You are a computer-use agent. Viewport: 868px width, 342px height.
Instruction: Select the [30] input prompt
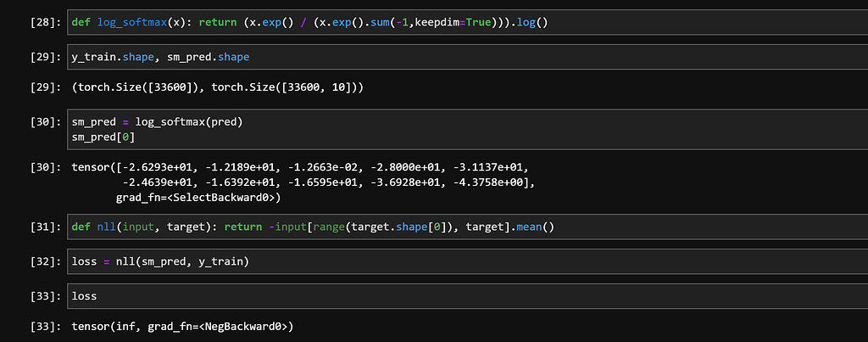44,121
